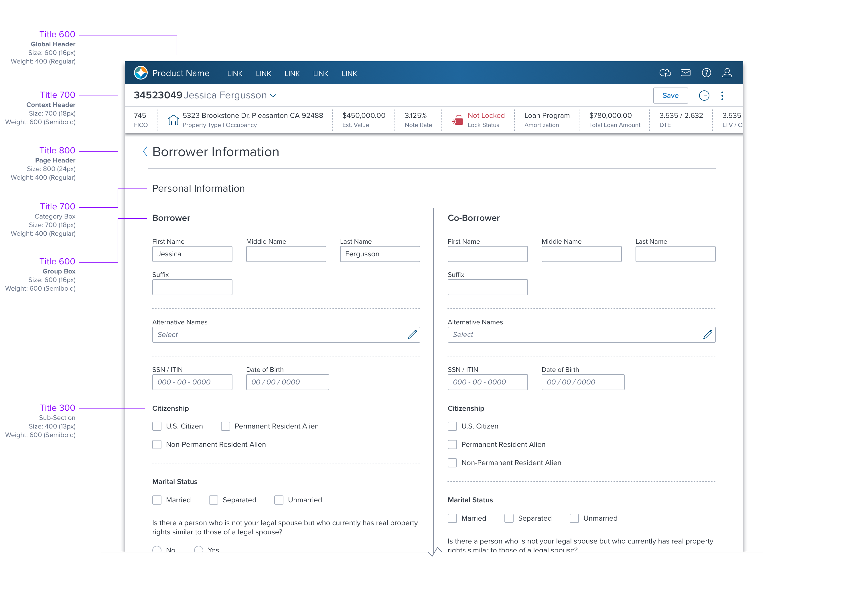Click the '$450,000.00' Est. Value
The height and width of the screenshot is (607, 868).
tap(364, 115)
